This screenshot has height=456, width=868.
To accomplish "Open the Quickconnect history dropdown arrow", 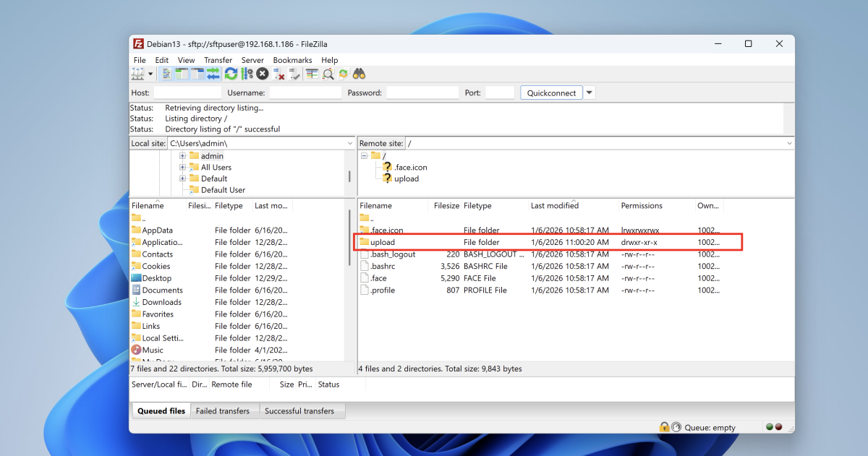I will 590,93.
